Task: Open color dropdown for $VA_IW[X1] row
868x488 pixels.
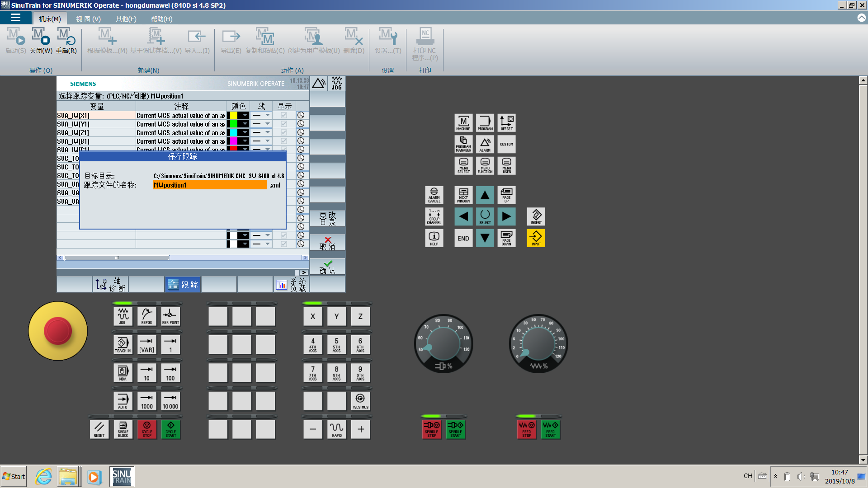Action: pyautogui.click(x=245, y=115)
